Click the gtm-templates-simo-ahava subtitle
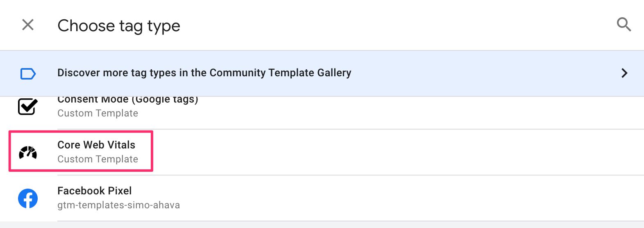The width and height of the screenshot is (644, 228). (x=118, y=205)
